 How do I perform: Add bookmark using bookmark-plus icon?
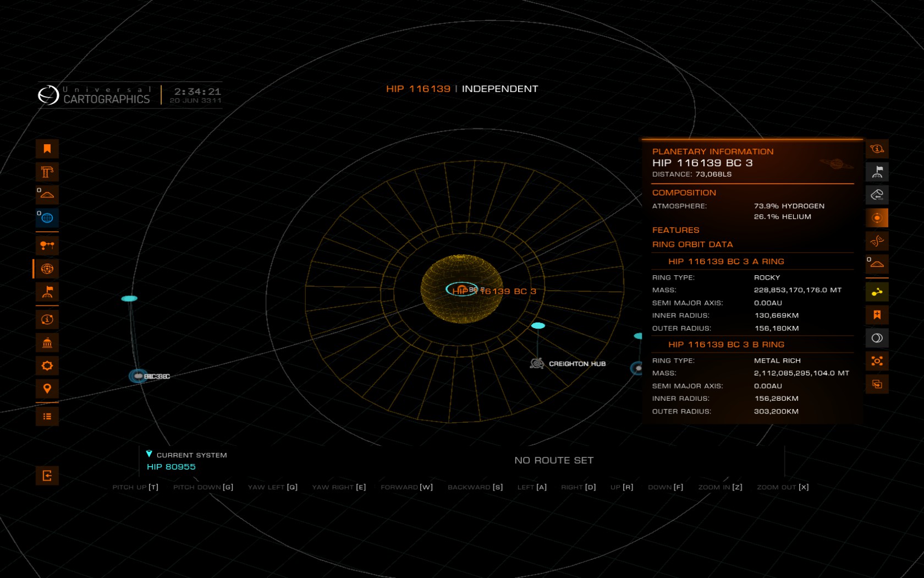pos(877,315)
